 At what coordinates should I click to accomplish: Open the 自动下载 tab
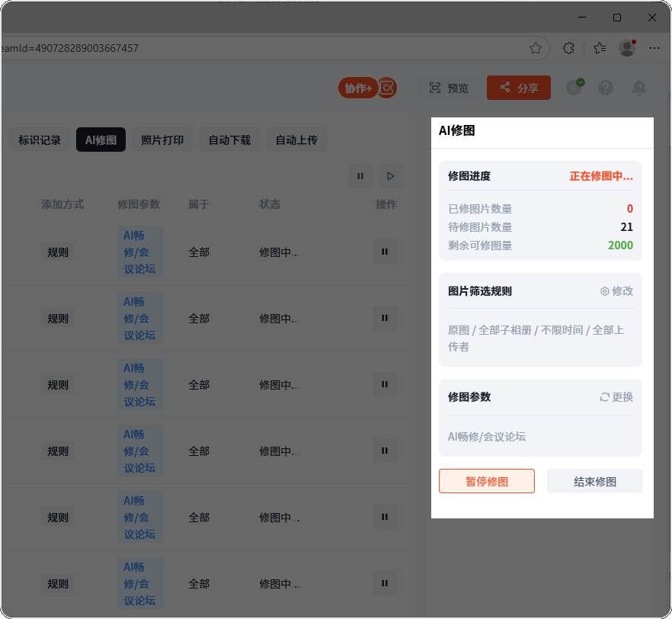(229, 140)
